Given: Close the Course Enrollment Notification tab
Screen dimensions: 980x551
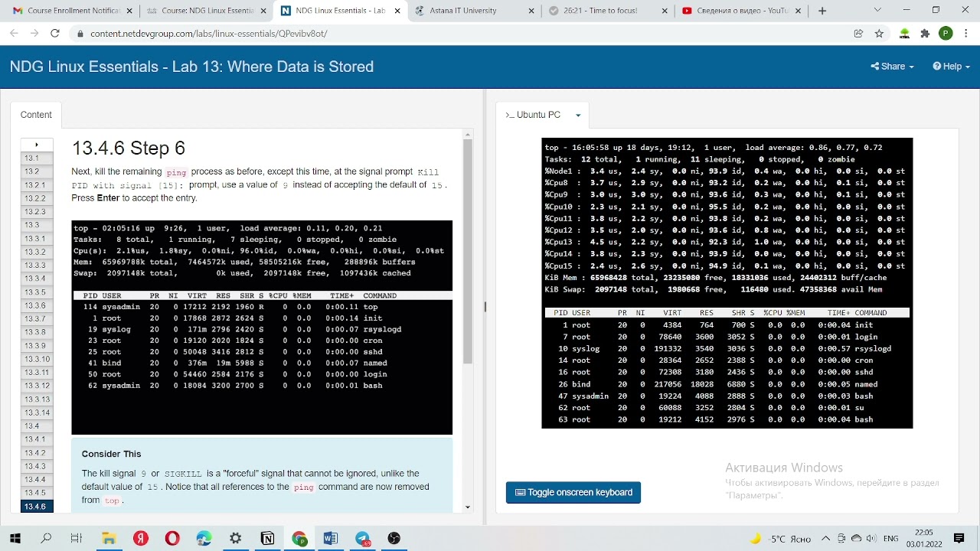Looking at the screenshot, I should (x=128, y=11).
